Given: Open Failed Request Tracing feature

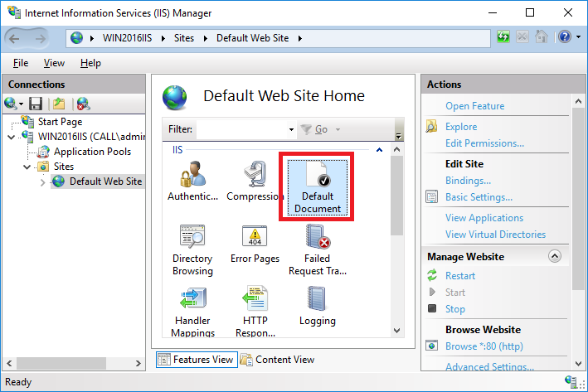Looking at the screenshot, I should point(318,249).
